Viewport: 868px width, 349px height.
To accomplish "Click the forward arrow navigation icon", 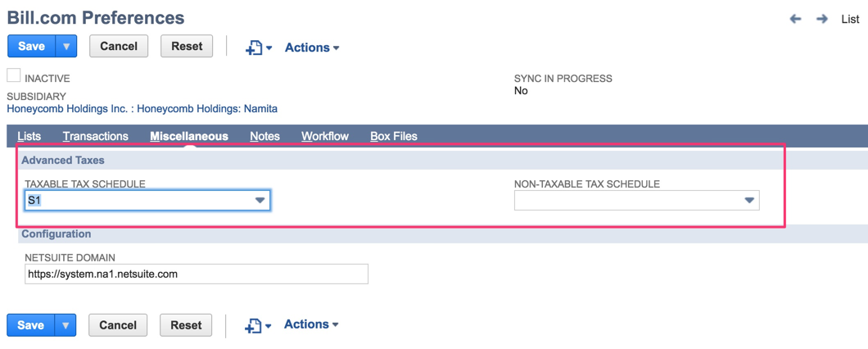I will 821,19.
